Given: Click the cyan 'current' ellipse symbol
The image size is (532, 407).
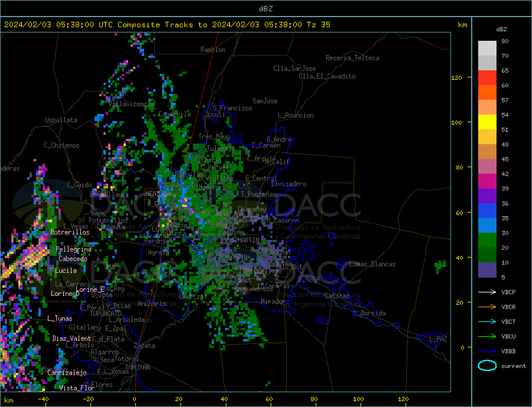Looking at the screenshot, I should coord(487,366).
